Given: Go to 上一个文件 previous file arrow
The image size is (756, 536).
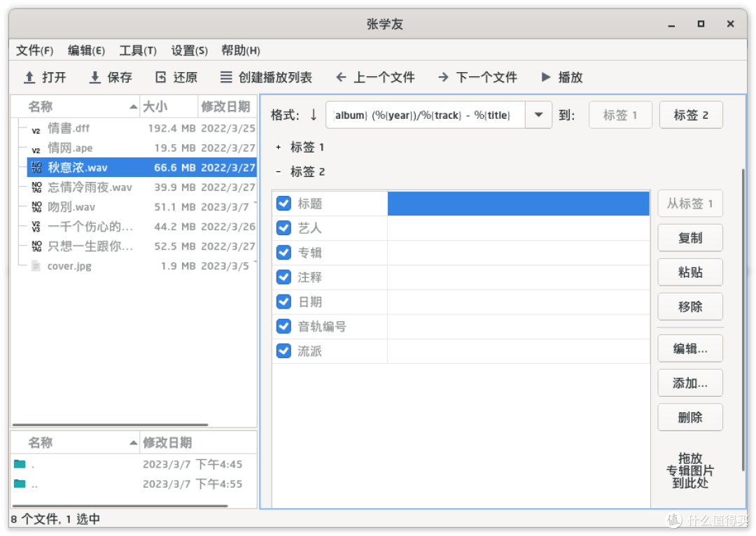Looking at the screenshot, I should [x=341, y=77].
